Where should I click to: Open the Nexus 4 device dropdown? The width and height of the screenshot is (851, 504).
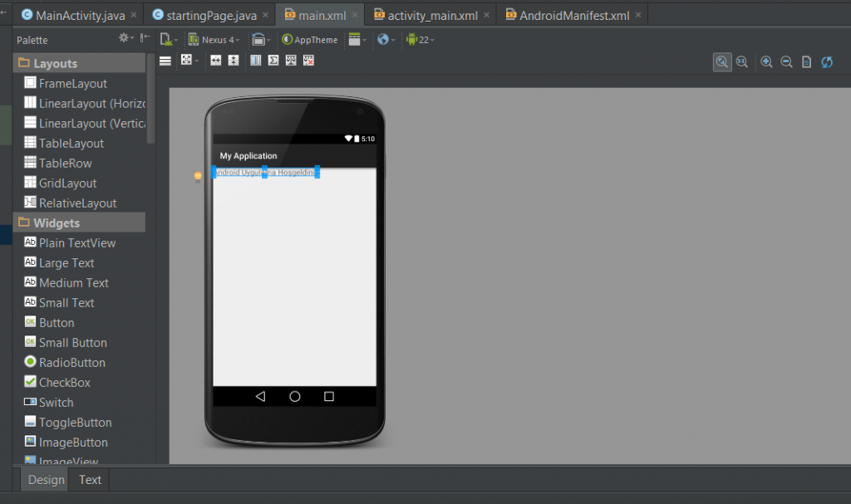coord(214,39)
